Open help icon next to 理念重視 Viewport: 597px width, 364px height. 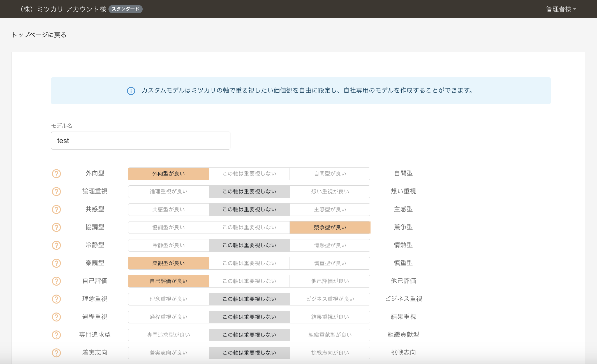pos(56,299)
